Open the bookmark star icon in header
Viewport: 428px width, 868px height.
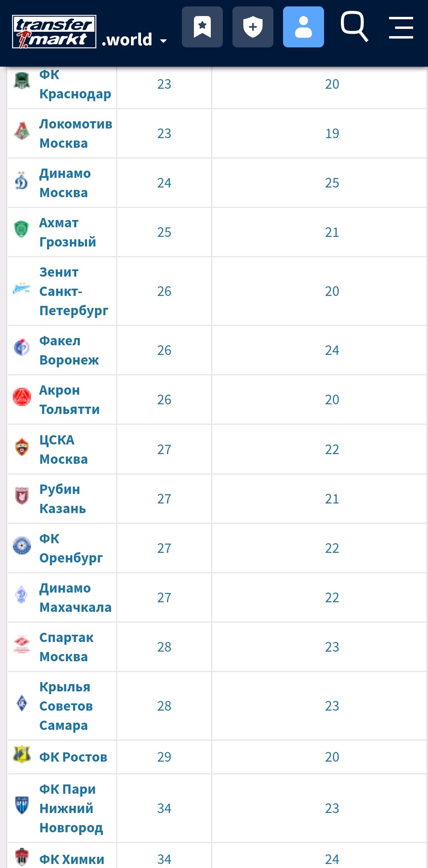202,27
